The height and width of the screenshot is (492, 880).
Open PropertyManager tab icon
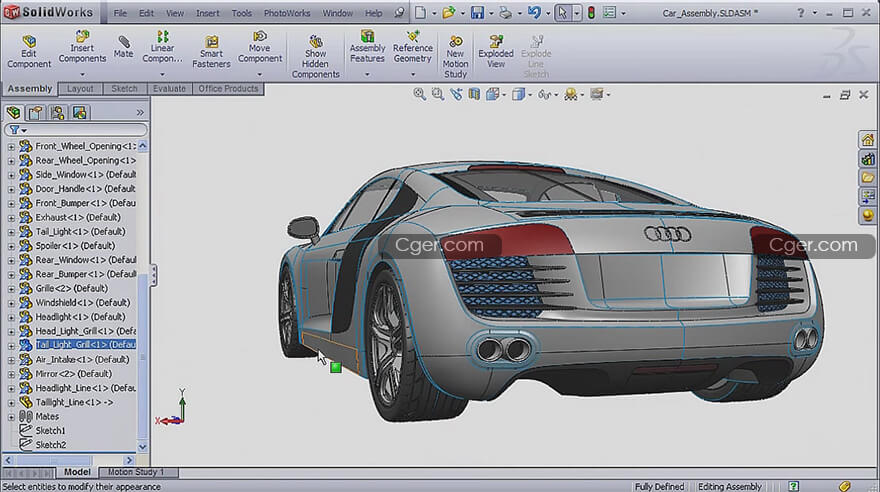(x=35, y=113)
